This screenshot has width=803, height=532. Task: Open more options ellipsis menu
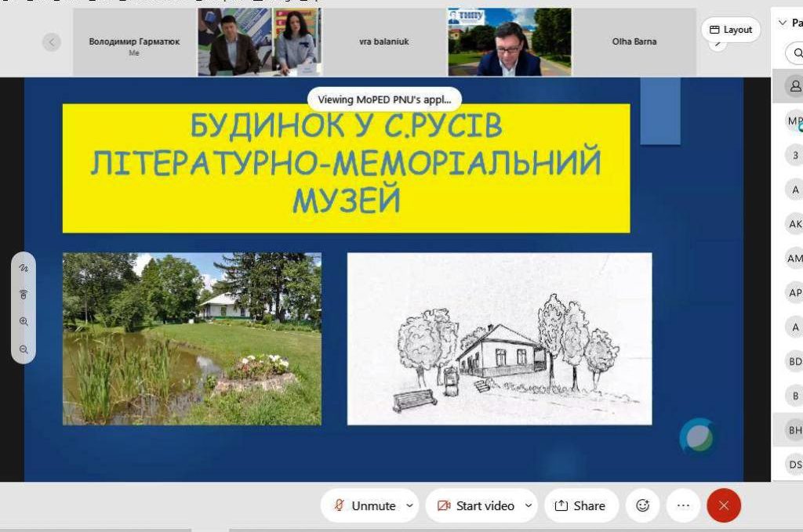point(683,505)
